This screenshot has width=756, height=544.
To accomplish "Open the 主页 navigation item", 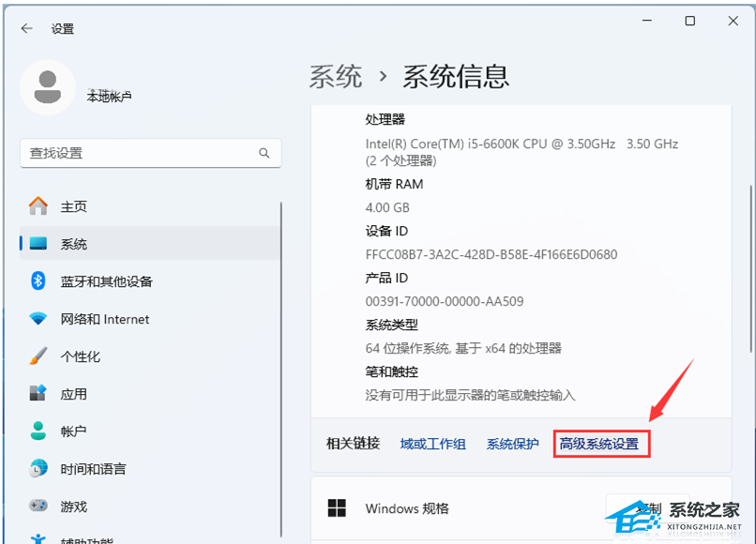I will pyautogui.click(x=74, y=206).
